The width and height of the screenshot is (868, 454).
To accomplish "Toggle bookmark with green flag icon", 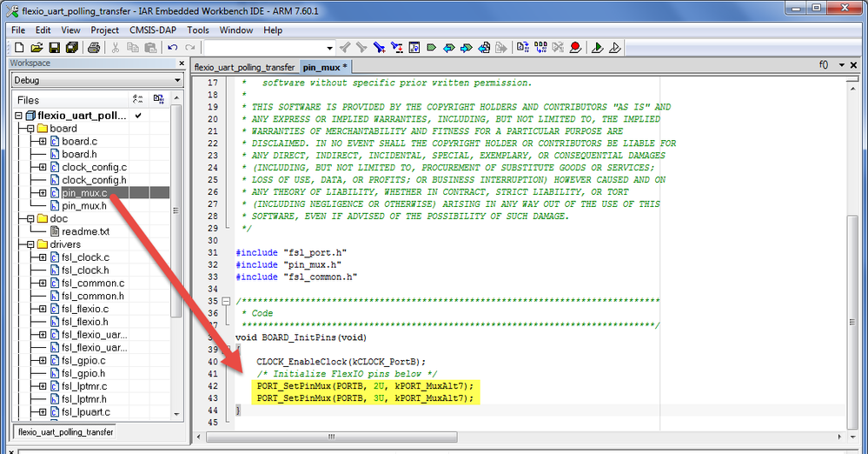I will (432, 48).
